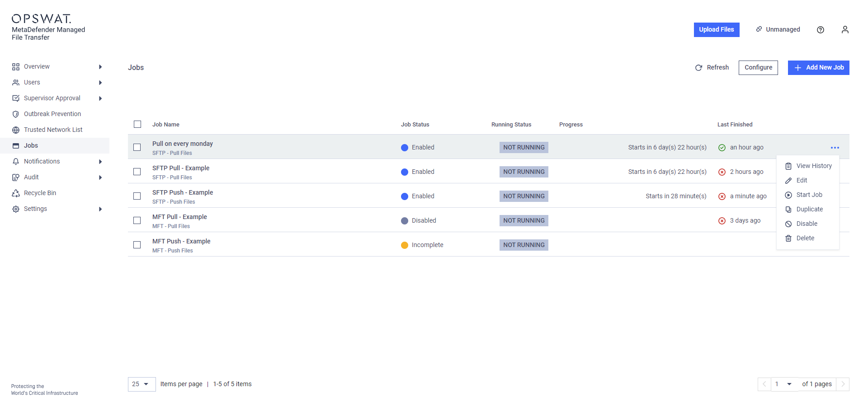Viewport: 868px width, 411px height.
Task: Click the Supervisor Approval checkbox icon
Action: point(16,98)
